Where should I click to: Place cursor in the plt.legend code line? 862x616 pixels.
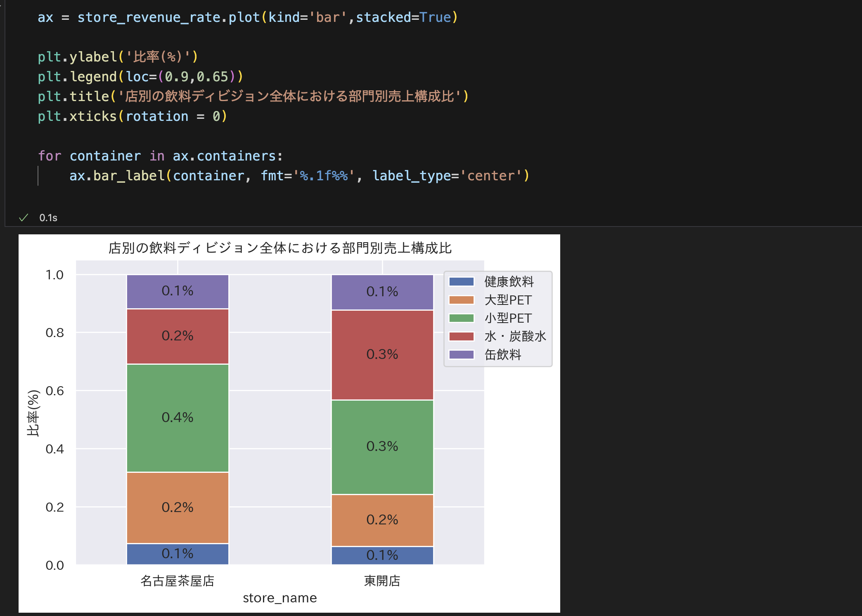point(140,77)
